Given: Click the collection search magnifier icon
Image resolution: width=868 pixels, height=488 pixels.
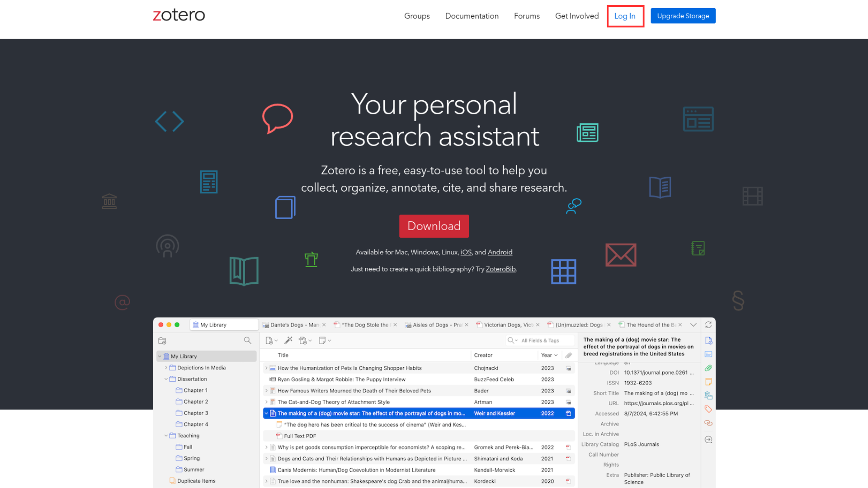Looking at the screenshot, I should point(247,341).
